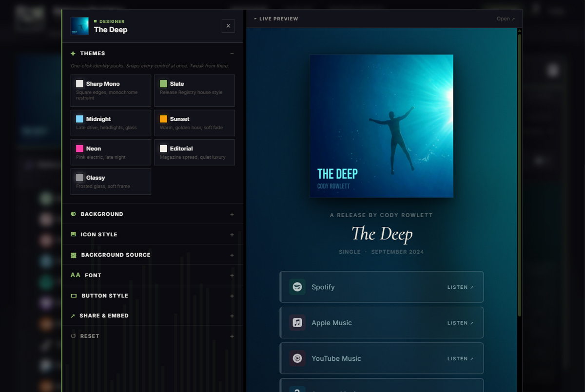Apply the Sunset theme
This screenshot has width=585, height=392.
[195, 123]
